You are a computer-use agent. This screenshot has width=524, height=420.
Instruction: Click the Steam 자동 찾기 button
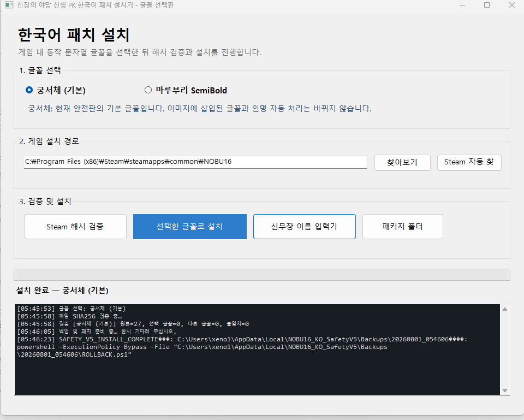pos(469,163)
